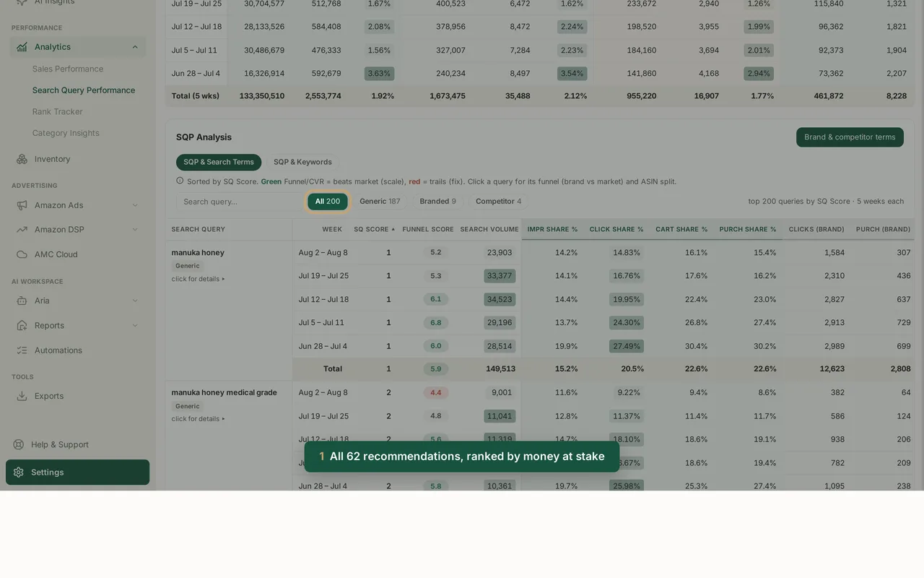Sort by the SQ Score column header
This screenshot has height=578, width=924.
coord(374,229)
